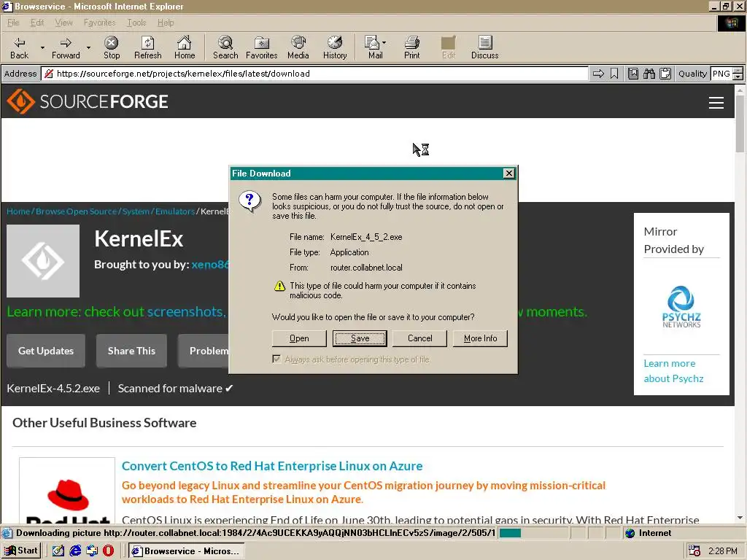The width and height of the screenshot is (747, 560).
Task: Expand the Mail dropdown arrow
Action: tap(384, 42)
